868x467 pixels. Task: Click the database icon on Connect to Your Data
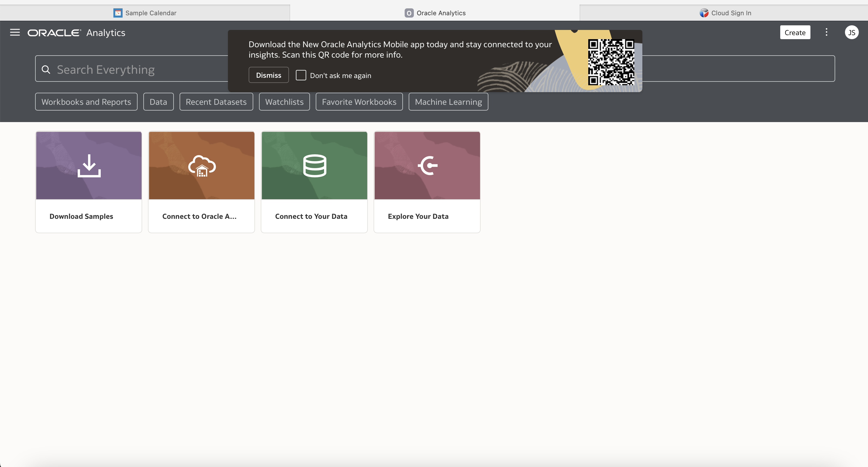[x=314, y=165]
